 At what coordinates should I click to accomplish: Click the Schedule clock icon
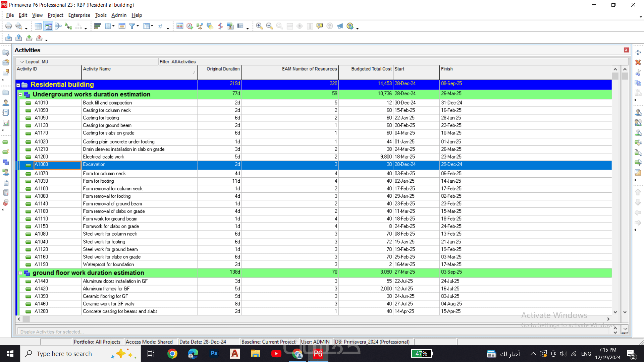click(x=190, y=26)
